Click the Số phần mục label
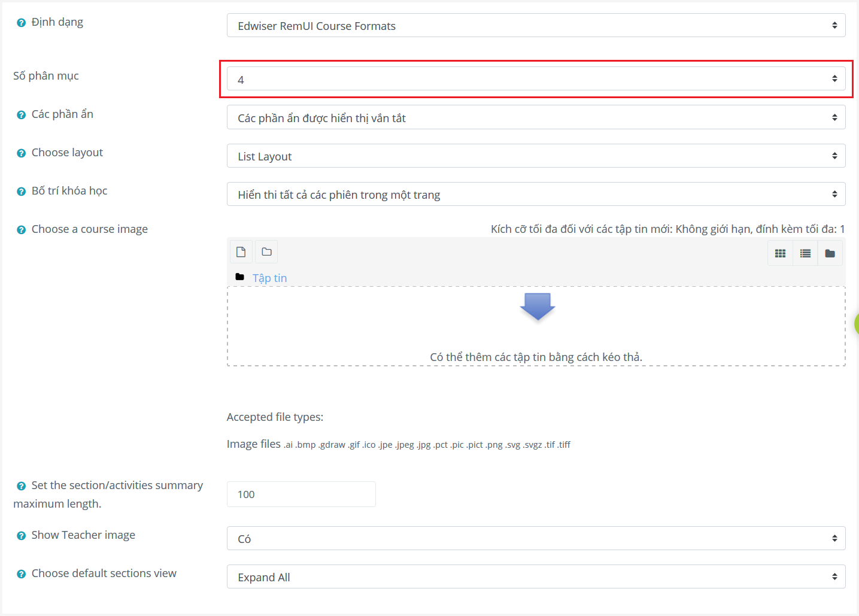859x616 pixels. pos(46,76)
